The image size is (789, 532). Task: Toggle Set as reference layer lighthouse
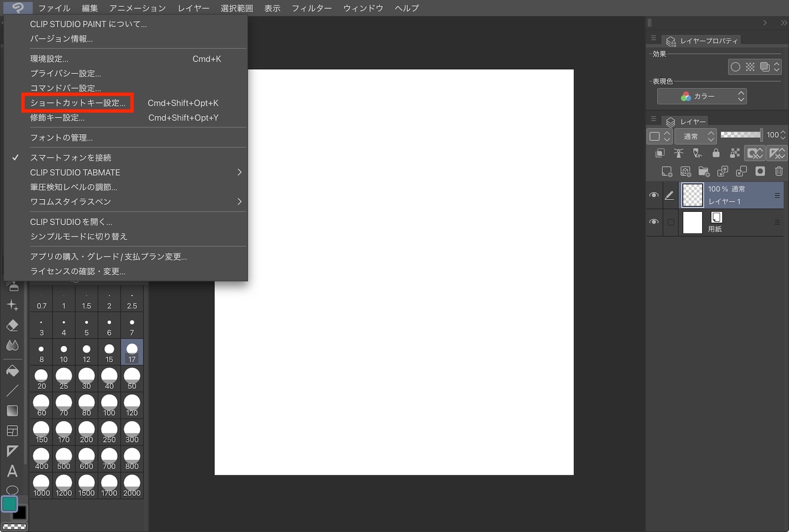679,153
